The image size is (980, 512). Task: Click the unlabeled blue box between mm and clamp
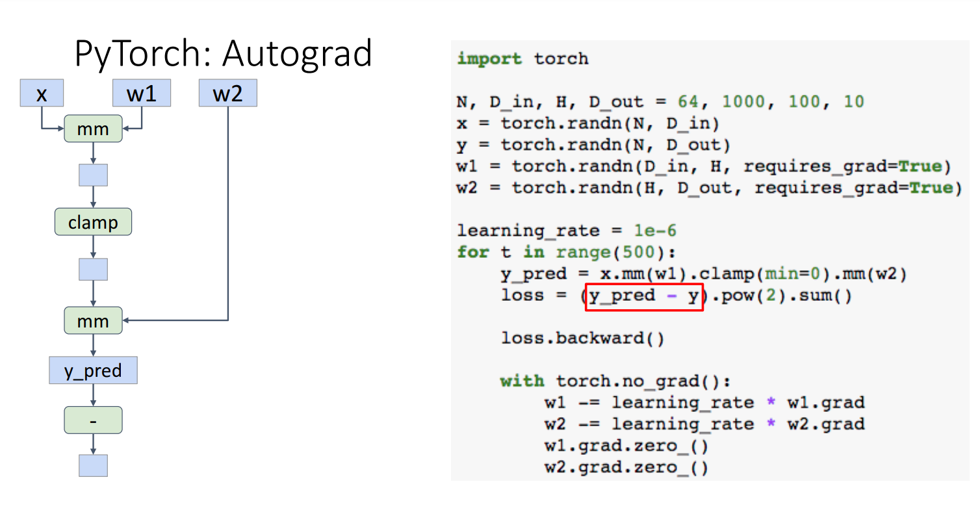pyautogui.click(x=93, y=175)
